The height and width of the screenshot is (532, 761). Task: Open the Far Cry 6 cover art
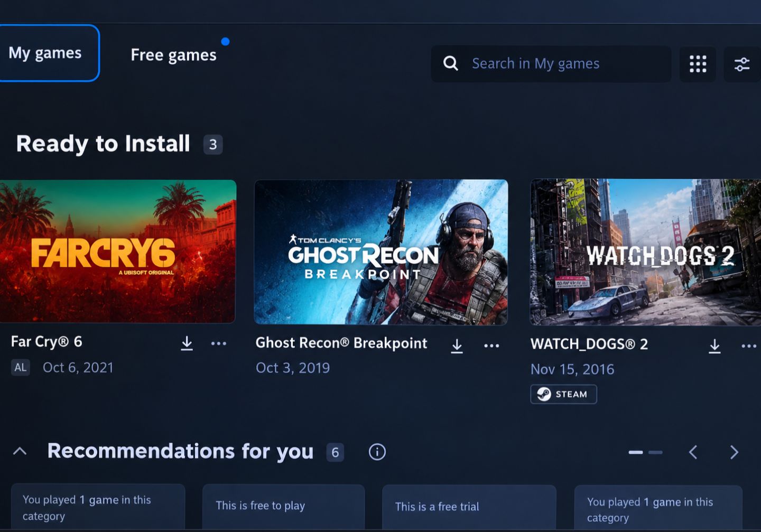pyautogui.click(x=118, y=251)
